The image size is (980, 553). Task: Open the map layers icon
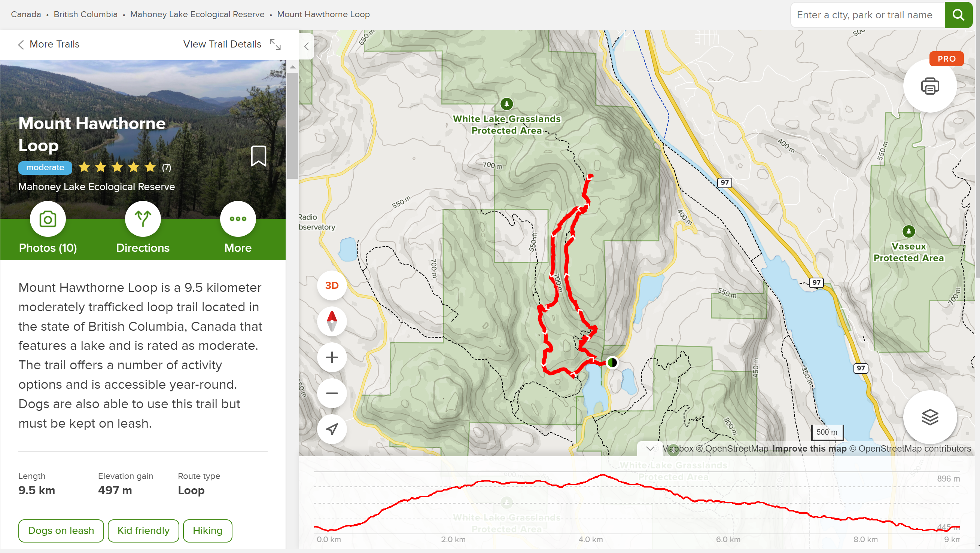[930, 417]
